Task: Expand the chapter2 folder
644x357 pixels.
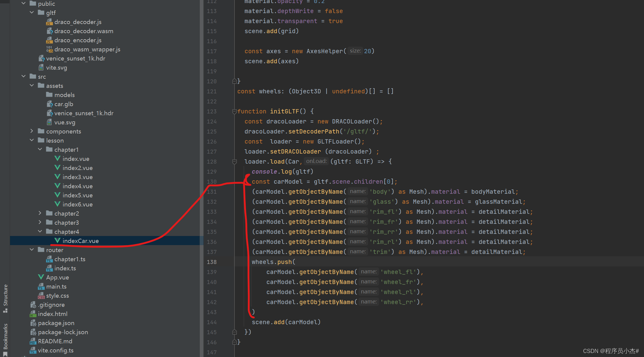Action: click(40, 213)
